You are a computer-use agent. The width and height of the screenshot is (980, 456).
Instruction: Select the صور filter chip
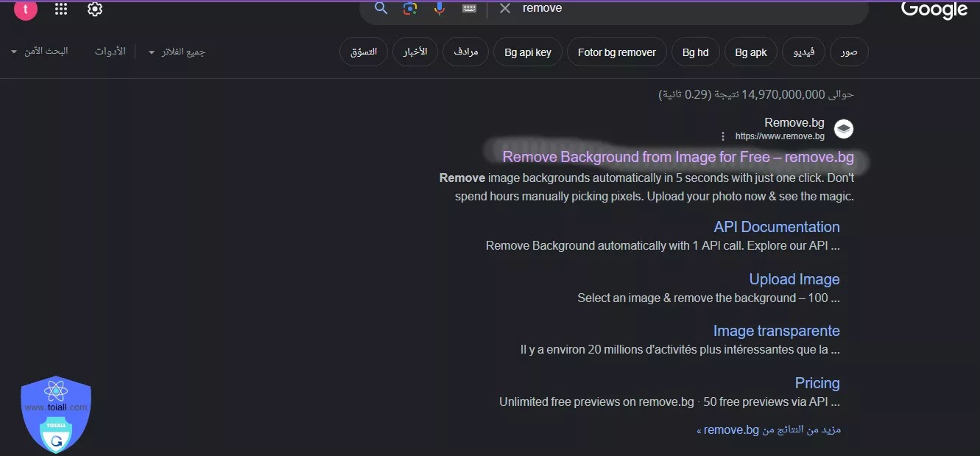click(849, 52)
